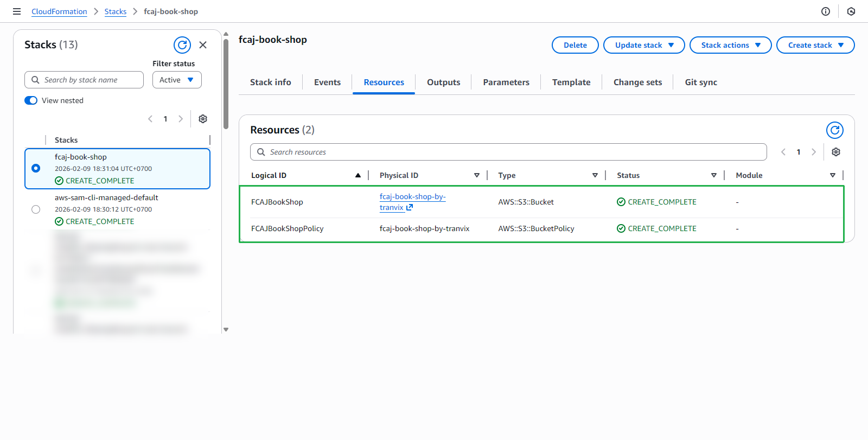The width and height of the screenshot is (868, 440).
Task: Open the info panel icon in the header
Action: (x=826, y=11)
